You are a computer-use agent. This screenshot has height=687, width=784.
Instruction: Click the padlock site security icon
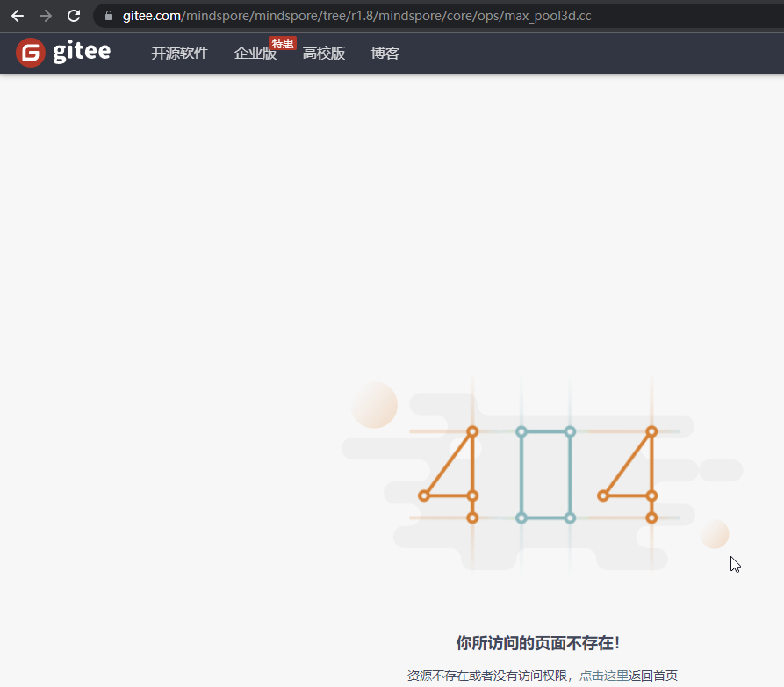tap(109, 16)
